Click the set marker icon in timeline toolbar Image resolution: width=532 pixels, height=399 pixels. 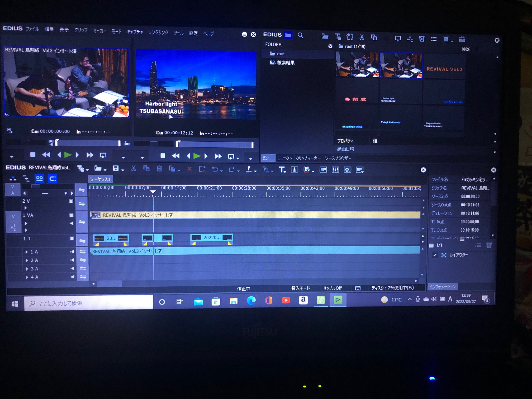click(249, 169)
